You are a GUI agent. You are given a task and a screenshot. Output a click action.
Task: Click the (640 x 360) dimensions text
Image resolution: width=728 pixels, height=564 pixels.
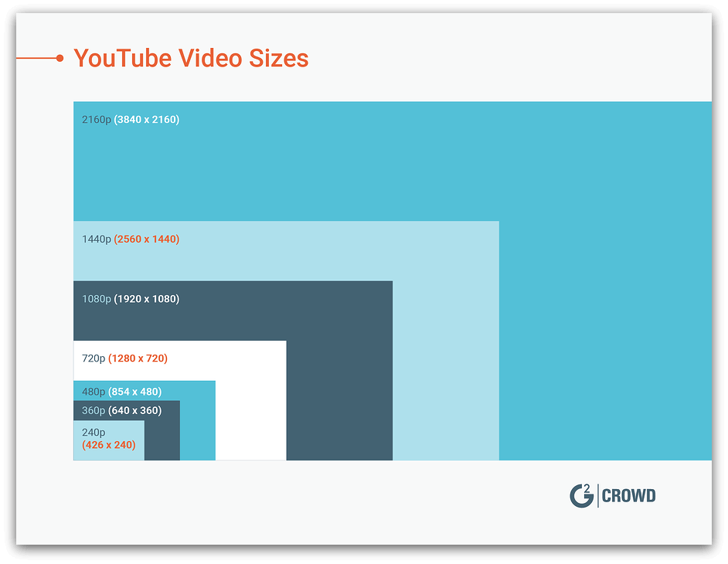(134, 410)
